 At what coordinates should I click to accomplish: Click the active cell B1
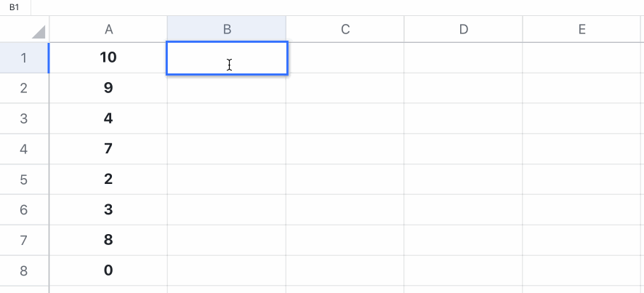tap(227, 57)
